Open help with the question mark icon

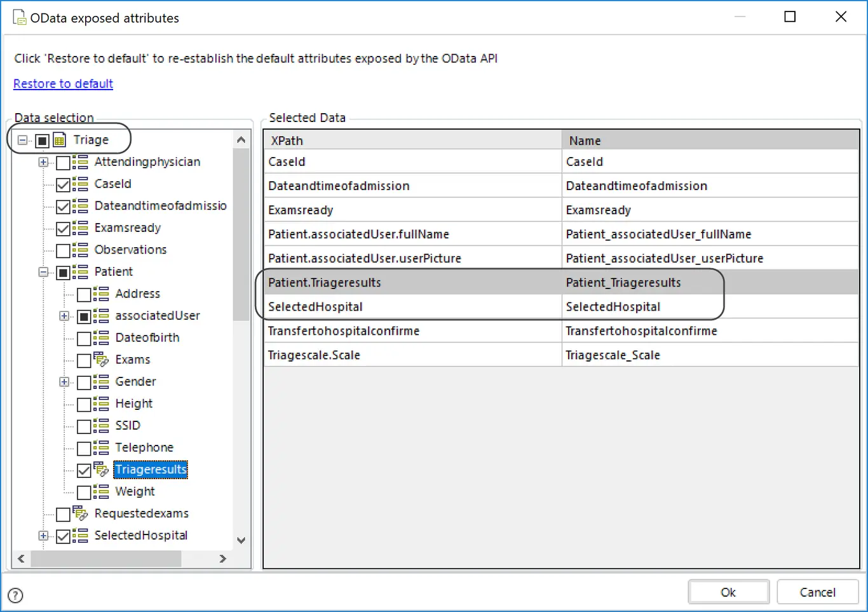[16, 595]
